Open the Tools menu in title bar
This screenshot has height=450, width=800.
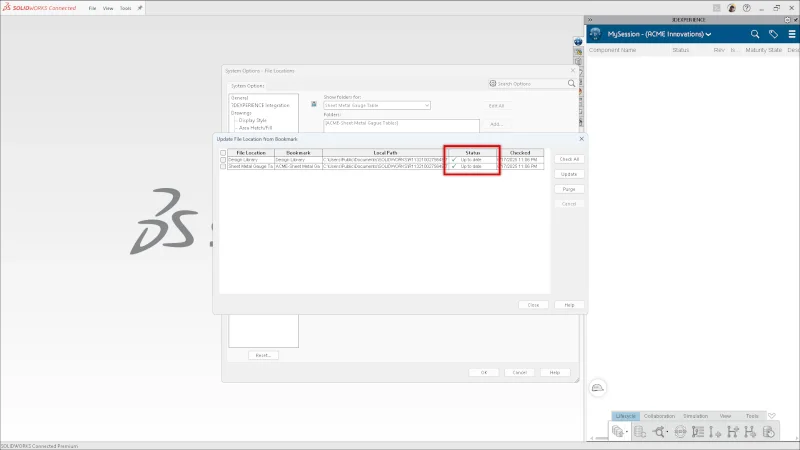(x=126, y=8)
